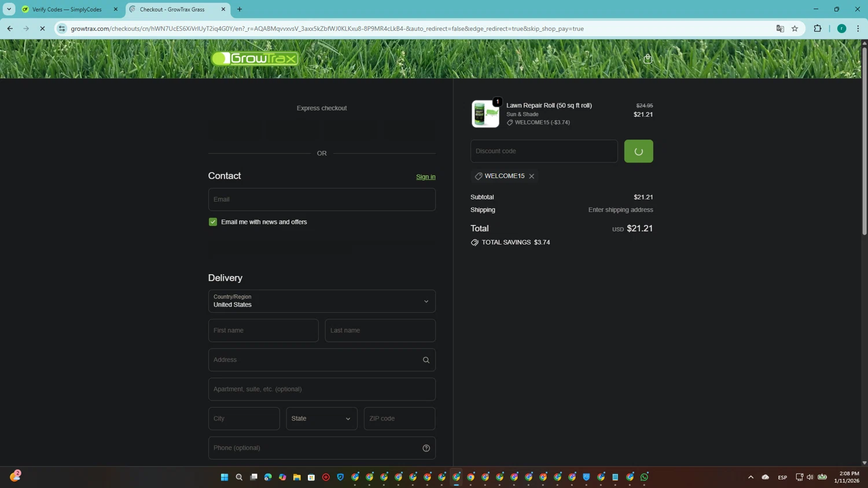Open the Chrome three-dot menu
This screenshot has height=488, width=868.
pyautogui.click(x=858, y=28)
